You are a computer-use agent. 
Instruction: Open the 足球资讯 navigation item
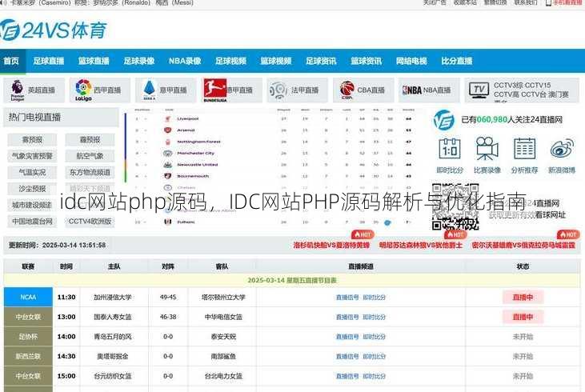click(321, 61)
